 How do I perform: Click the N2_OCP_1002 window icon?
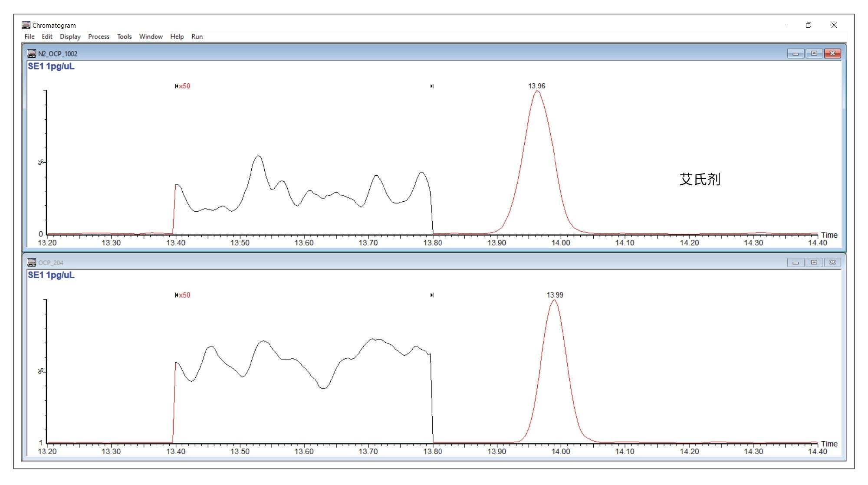coord(32,54)
